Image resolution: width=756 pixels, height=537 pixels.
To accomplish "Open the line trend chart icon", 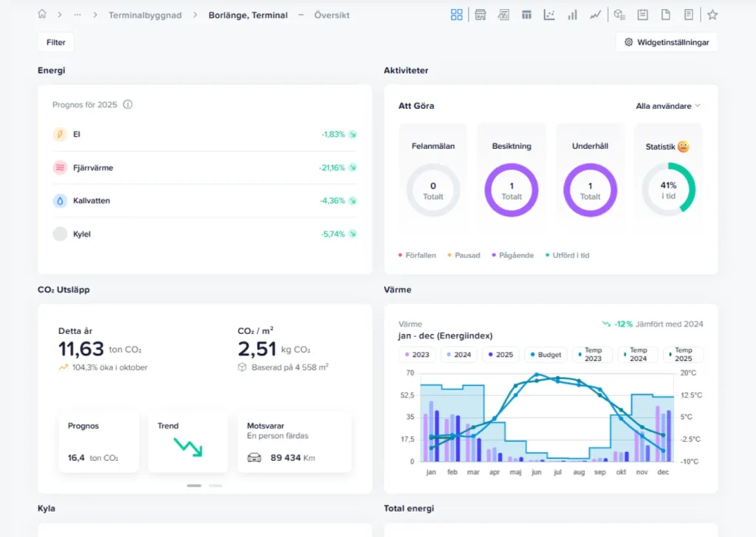I will 595,15.
